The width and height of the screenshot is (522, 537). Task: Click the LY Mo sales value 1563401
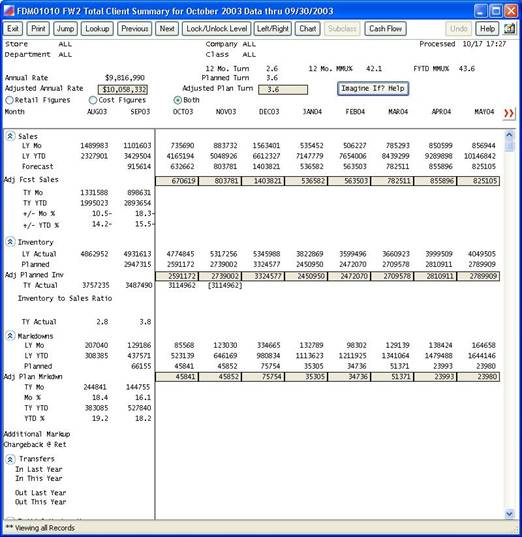tap(266, 146)
